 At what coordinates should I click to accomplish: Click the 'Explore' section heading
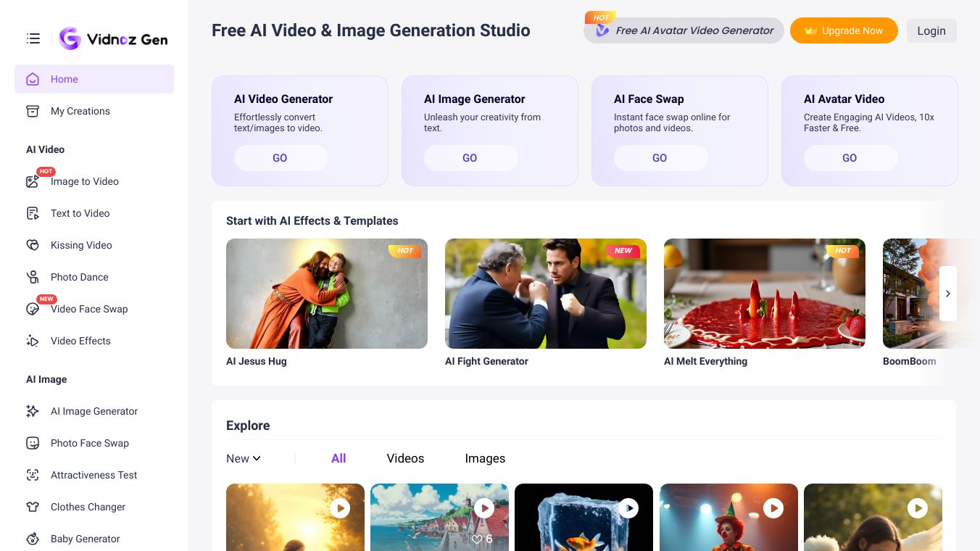248,426
